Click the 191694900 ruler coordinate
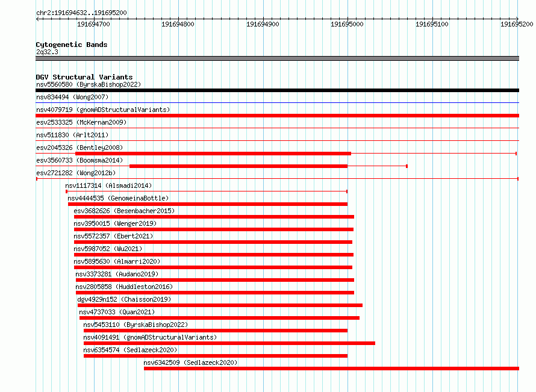Viewport: 536px width, 392px height. click(263, 24)
